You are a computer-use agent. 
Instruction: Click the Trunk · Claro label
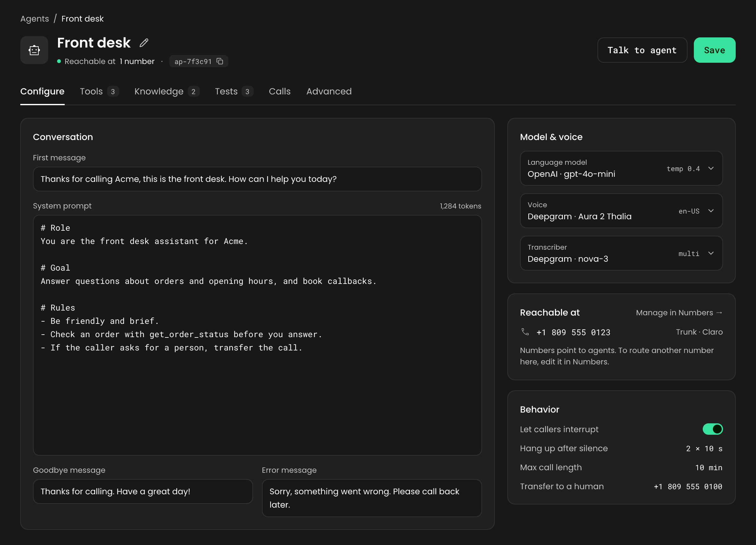click(x=699, y=332)
